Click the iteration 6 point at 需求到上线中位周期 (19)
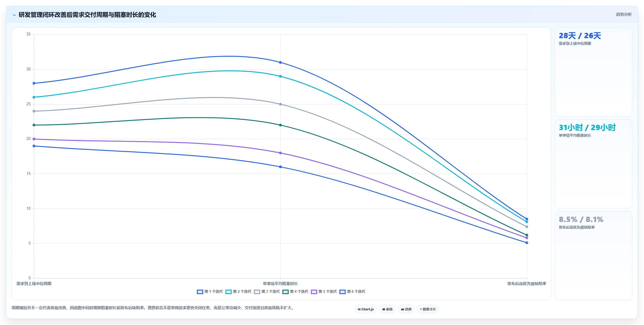Screen dimensions: 644x325 (34, 146)
